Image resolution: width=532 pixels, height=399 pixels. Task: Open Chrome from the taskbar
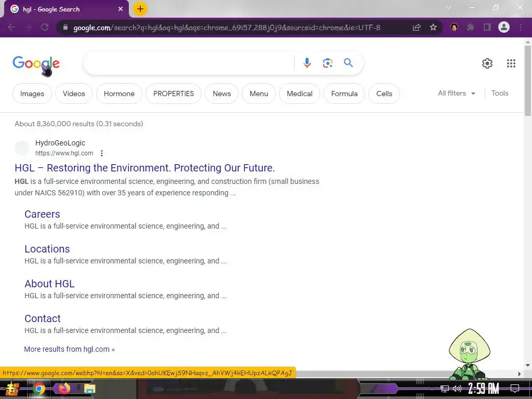coord(38,389)
